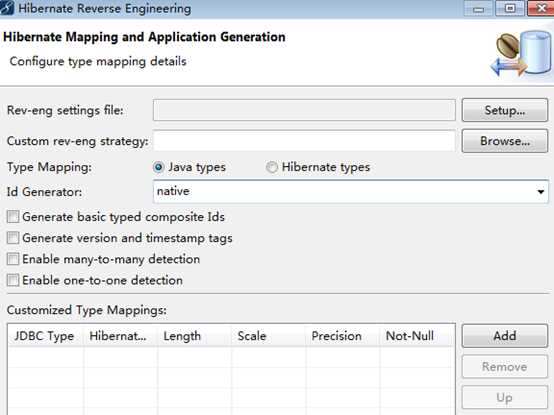554x415 pixels.
Task: Focus the Custom rev-eng strategy field
Action: pos(304,141)
